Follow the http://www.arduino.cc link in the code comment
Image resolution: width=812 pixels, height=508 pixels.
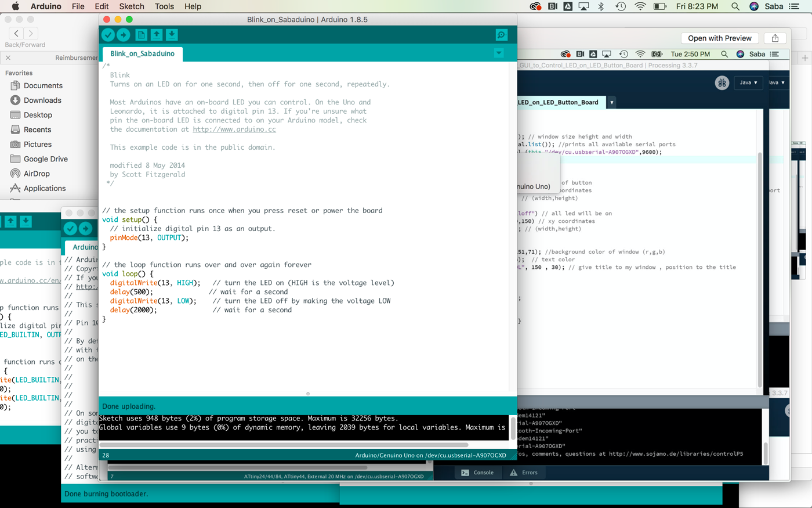[x=234, y=129]
